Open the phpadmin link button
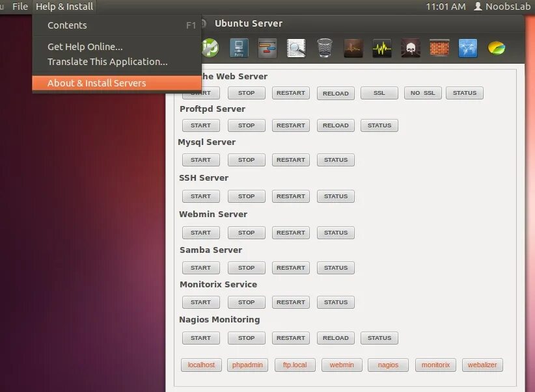The image size is (535, 392). 247,365
